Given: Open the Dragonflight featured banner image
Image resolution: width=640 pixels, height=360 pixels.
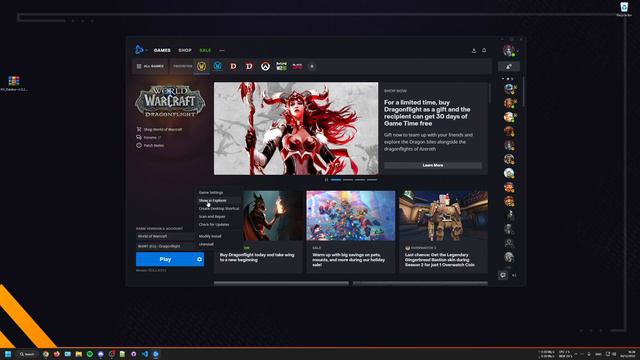Looking at the screenshot, I should pyautogui.click(x=296, y=129).
